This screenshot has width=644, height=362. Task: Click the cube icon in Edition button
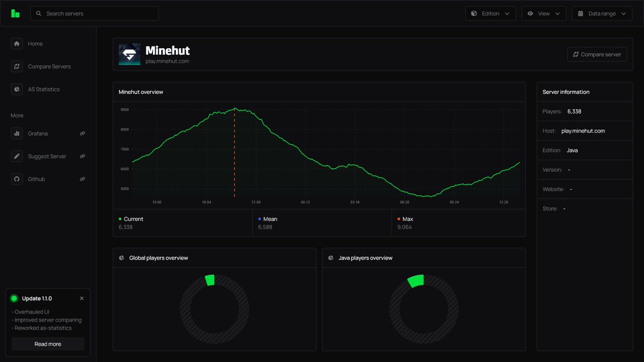pyautogui.click(x=474, y=13)
